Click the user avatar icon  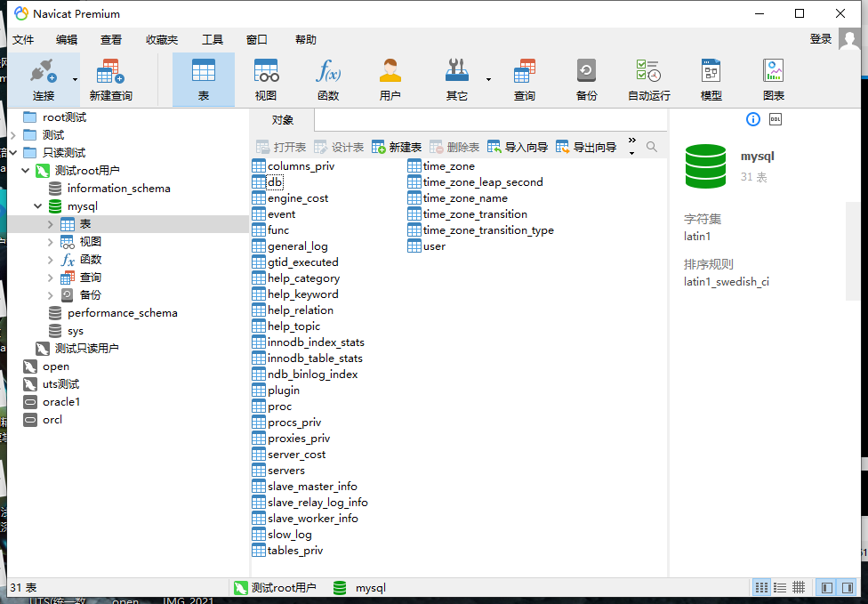pyautogui.click(x=849, y=39)
